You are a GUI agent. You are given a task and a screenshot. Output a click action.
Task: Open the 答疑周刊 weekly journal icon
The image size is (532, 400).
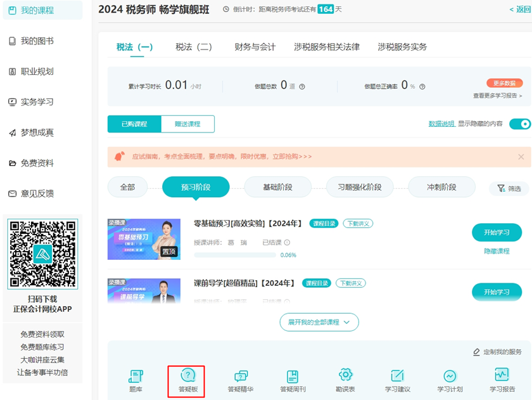tap(293, 380)
